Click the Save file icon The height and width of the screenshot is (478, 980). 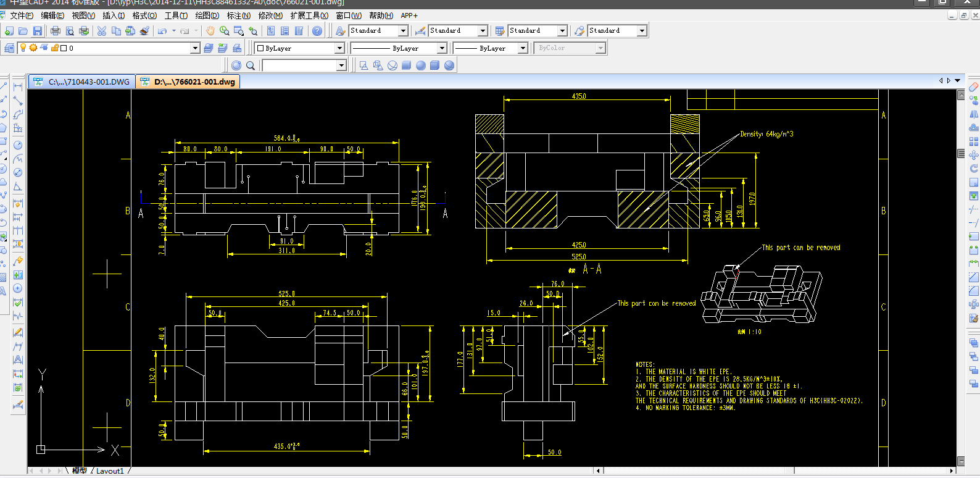tap(38, 31)
